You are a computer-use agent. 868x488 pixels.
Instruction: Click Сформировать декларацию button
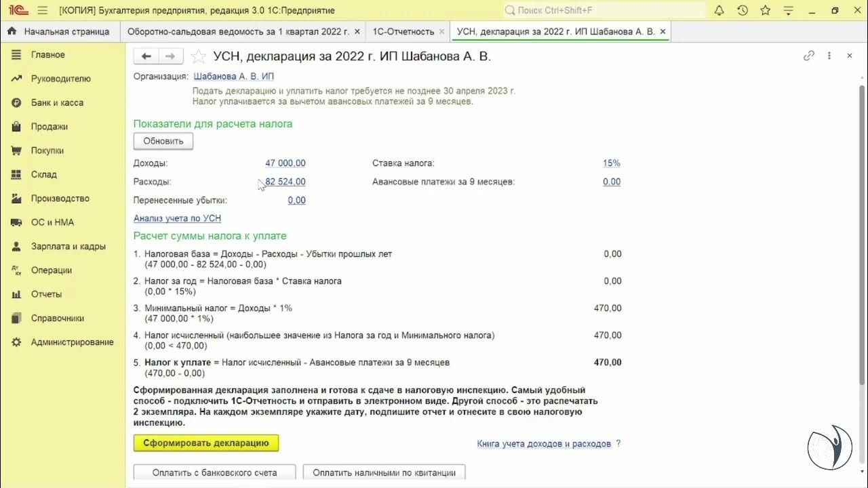point(206,443)
